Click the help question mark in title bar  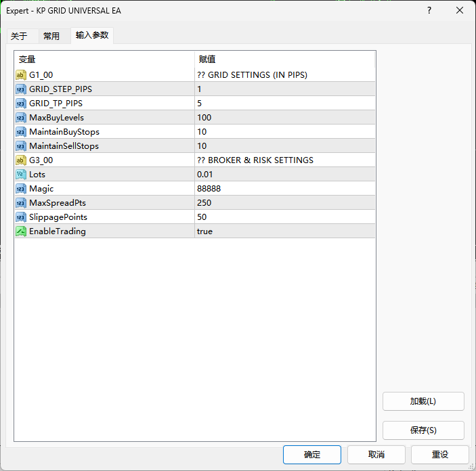(429, 10)
